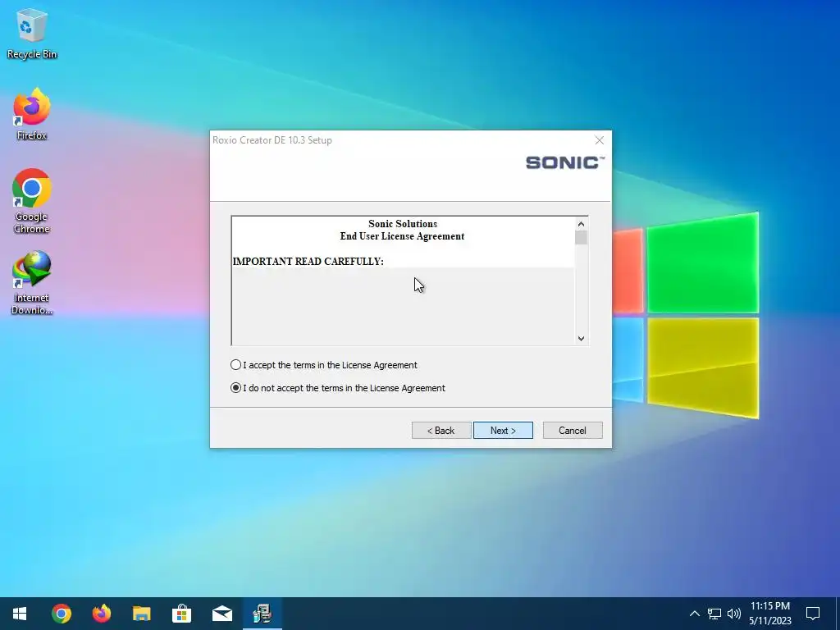
Task: Click the setup installer taskbar icon
Action: click(262, 614)
